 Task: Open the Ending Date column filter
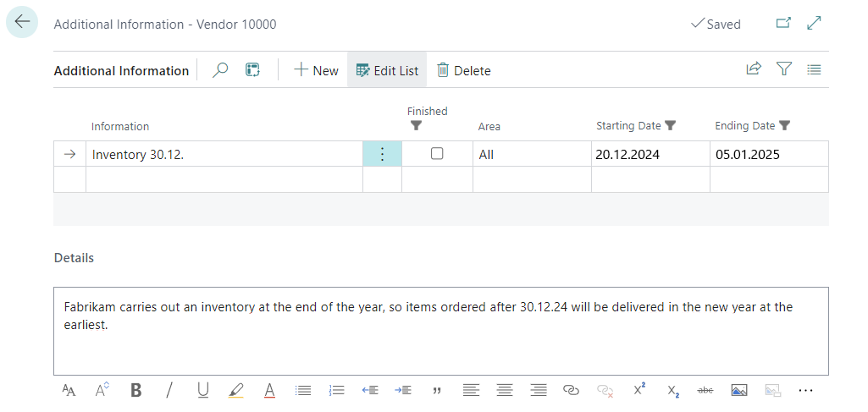click(784, 126)
